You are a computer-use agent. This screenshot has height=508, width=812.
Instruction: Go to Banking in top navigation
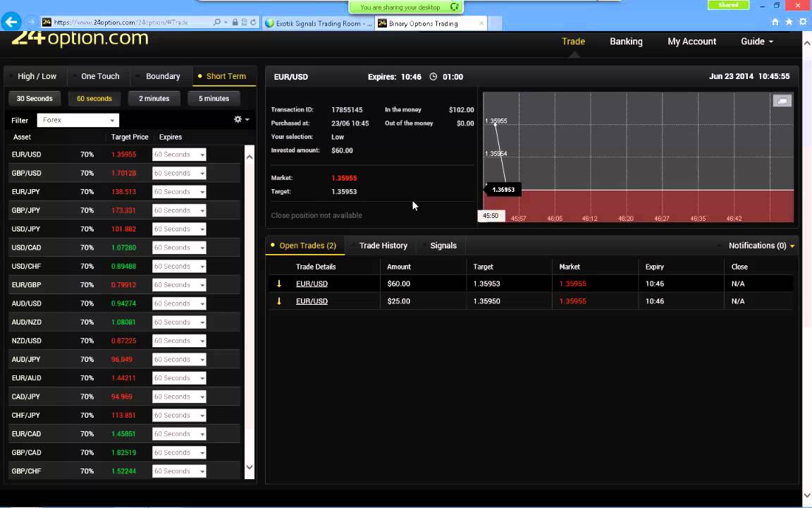click(x=626, y=42)
